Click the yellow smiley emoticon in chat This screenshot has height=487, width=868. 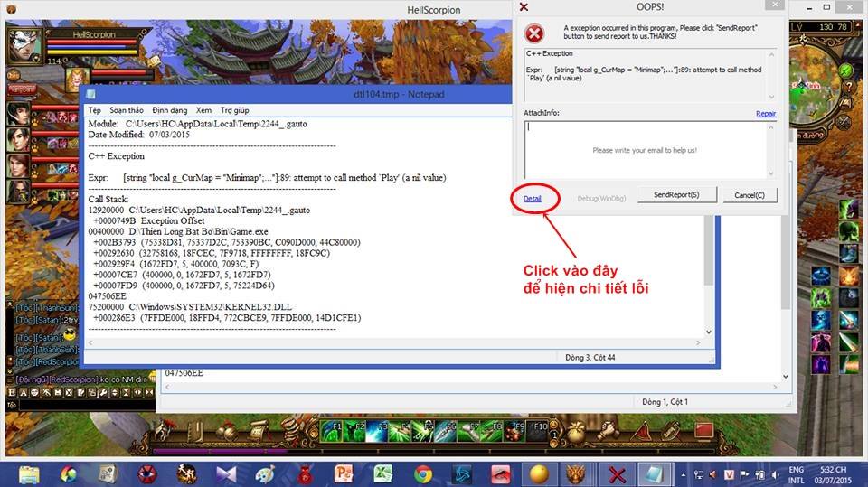[70, 334]
